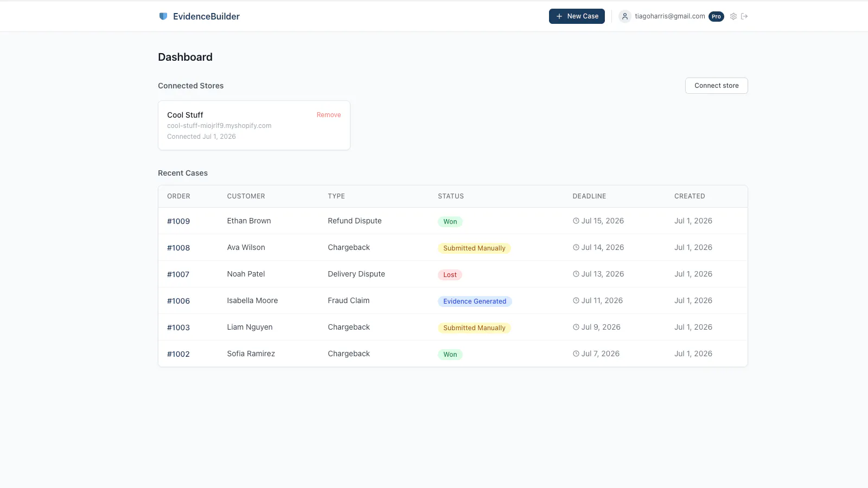Viewport: 868px width, 488px height.
Task: Click the Won badge for Sofia Ramirez
Action: pyautogui.click(x=450, y=354)
